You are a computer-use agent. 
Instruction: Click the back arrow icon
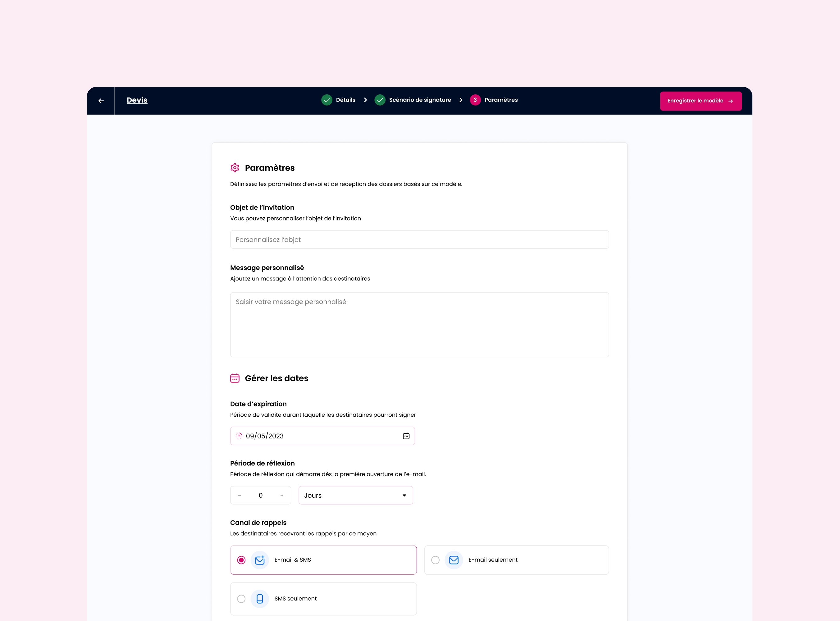[101, 101]
